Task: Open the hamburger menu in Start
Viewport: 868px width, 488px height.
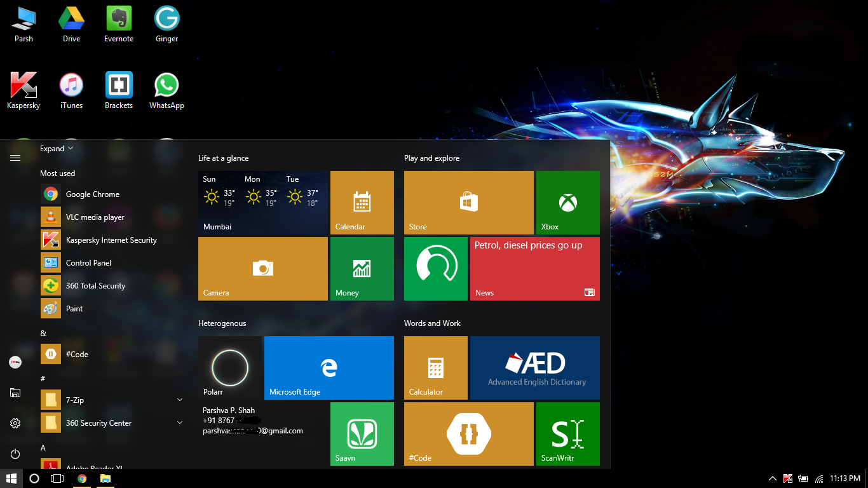Action: point(15,158)
